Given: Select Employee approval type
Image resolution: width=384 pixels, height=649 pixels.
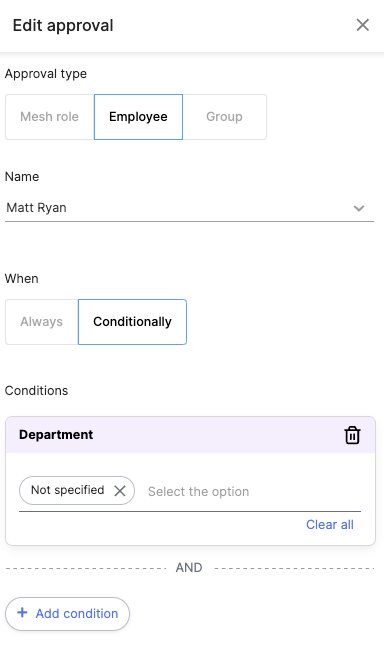Looking at the screenshot, I should [x=138, y=117].
